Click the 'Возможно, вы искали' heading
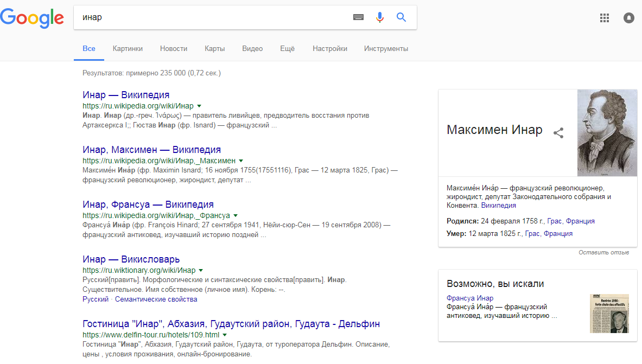The width and height of the screenshot is (642, 364). 495,284
